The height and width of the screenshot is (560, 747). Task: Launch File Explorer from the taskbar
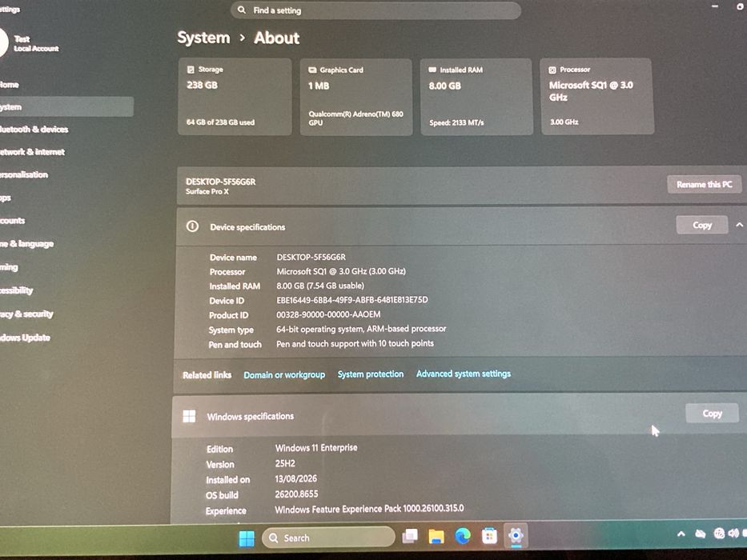point(436,537)
